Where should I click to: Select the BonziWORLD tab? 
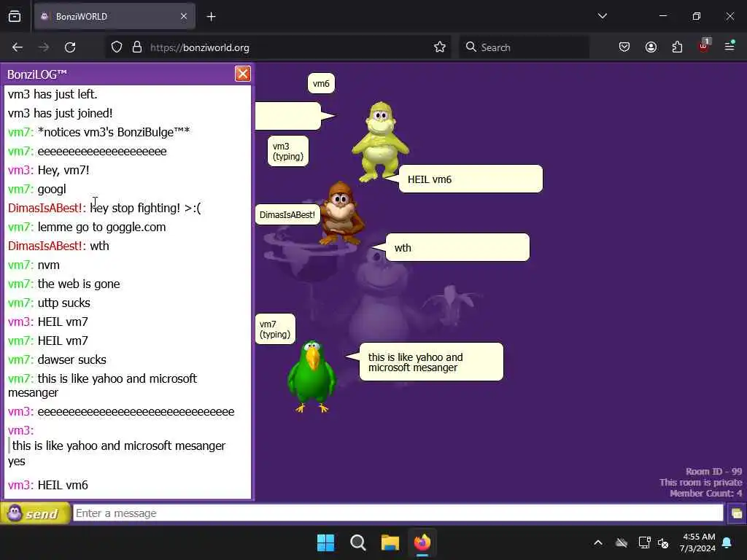115,17
